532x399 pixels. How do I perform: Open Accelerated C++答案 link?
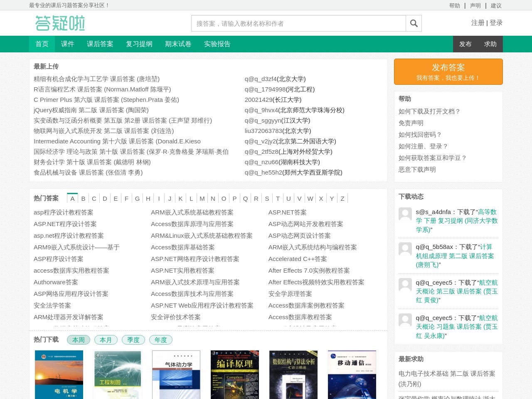click(298, 259)
